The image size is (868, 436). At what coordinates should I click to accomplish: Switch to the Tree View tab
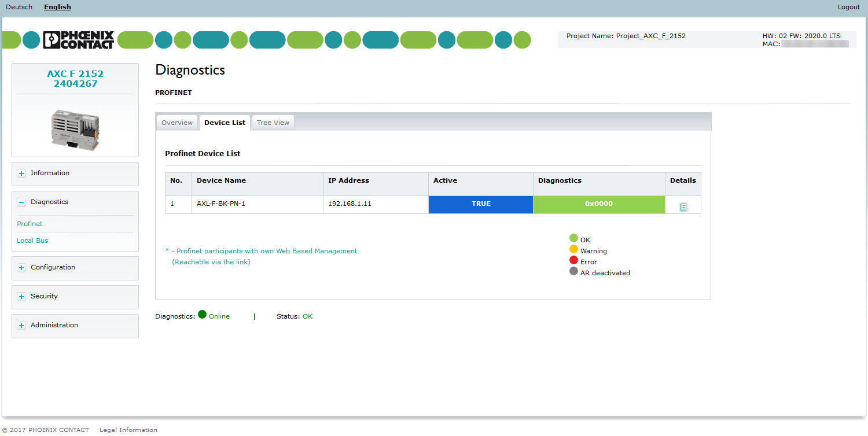(273, 123)
